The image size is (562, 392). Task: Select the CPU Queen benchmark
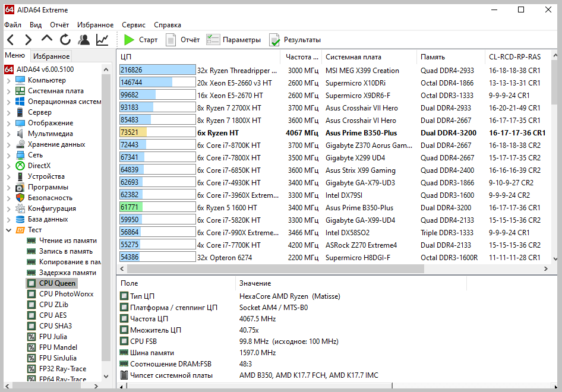[57, 283]
